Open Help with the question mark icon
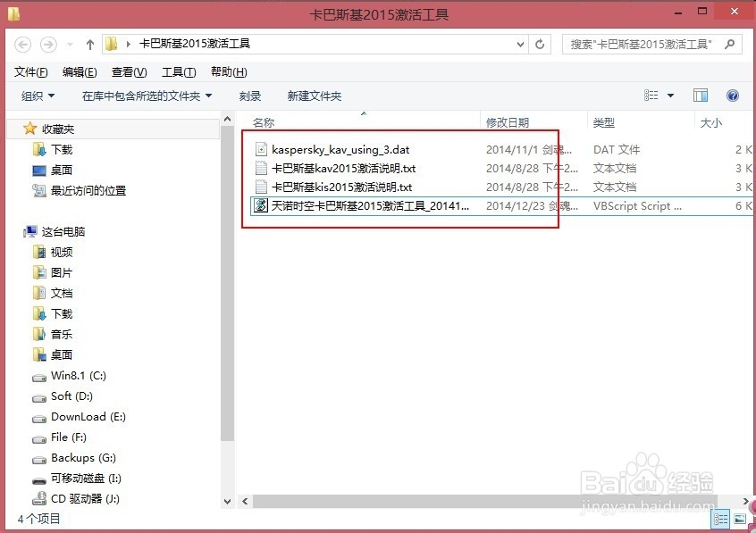The image size is (756, 533). pos(733,96)
